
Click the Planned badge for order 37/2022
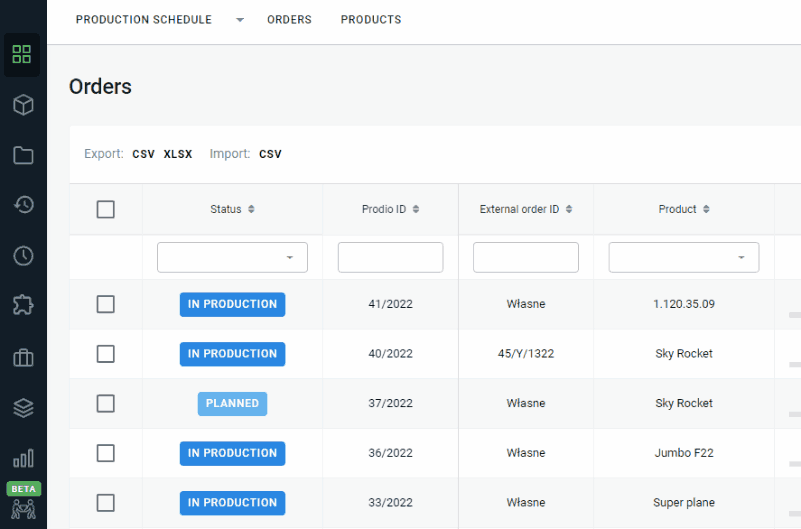pyautogui.click(x=232, y=403)
